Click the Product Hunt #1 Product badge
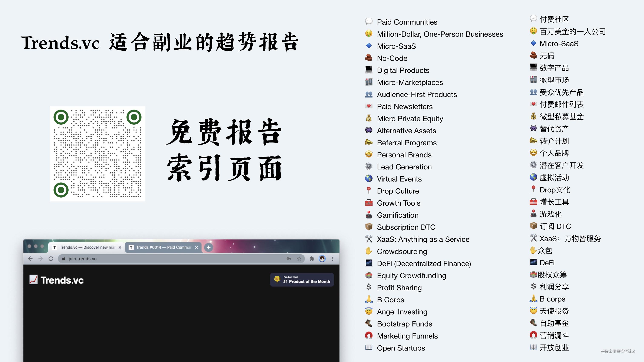This screenshot has height=362, width=644. (302, 280)
